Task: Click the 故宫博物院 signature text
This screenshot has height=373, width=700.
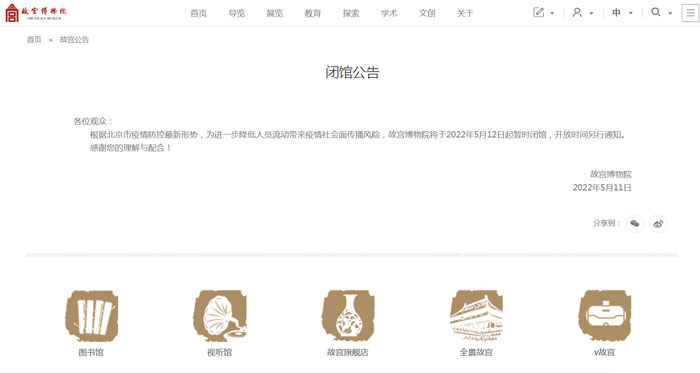Action: click(x=611, y=174)
